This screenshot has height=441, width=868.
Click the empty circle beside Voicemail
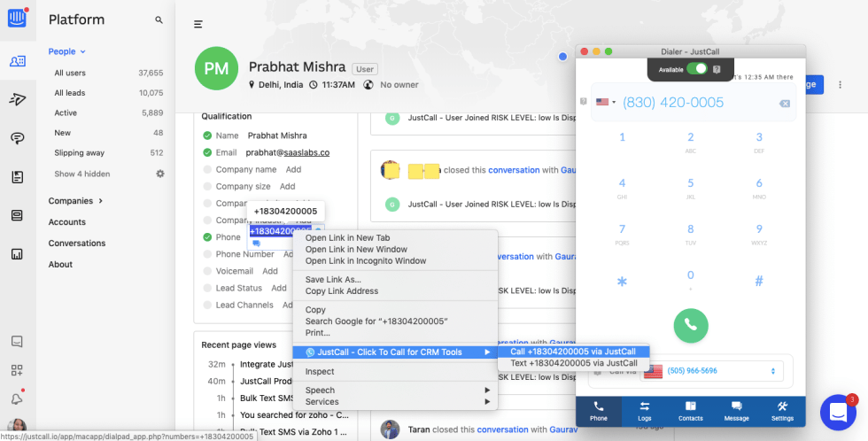click(207, 271)
